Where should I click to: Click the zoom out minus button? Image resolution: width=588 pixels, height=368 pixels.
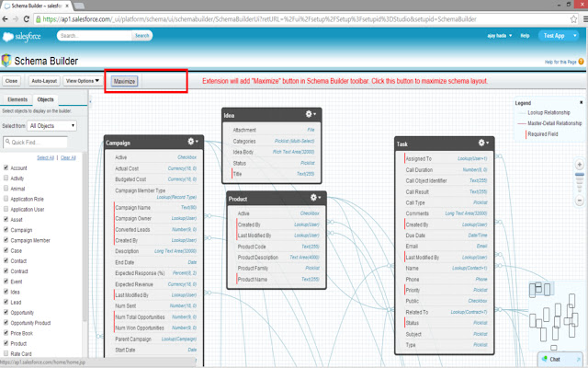pyautogui.click(x=580, y=201)
